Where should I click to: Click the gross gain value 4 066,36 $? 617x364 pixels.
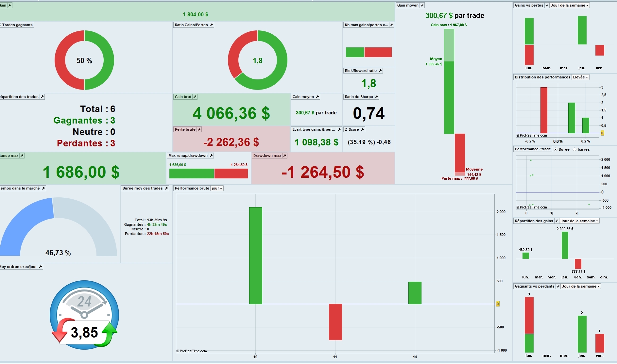point(231,113)
